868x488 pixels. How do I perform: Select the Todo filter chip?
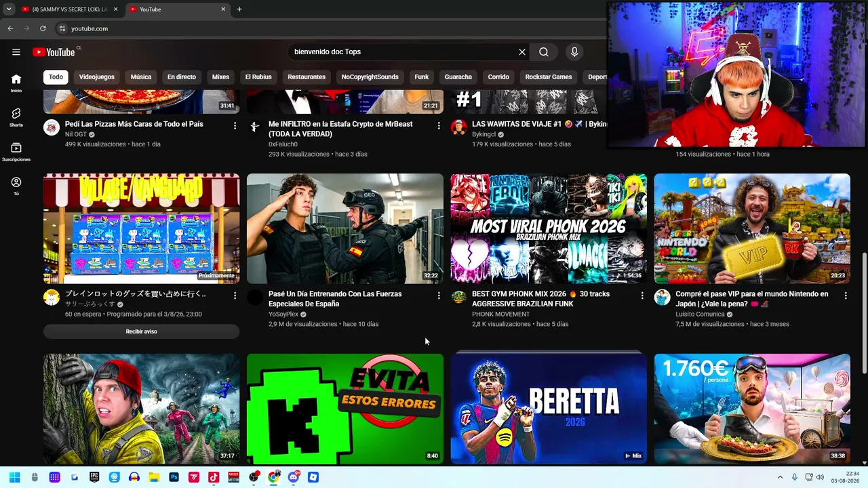click(56, 77)
